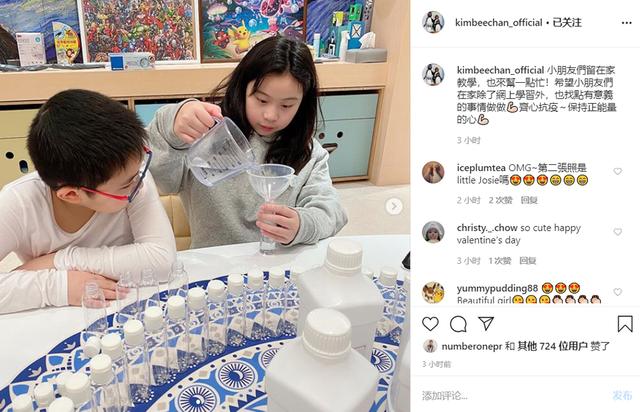Open the kimbeechan_official username link in header
The height and width of the screenshot is (412, 640).
tap(499, 23)
